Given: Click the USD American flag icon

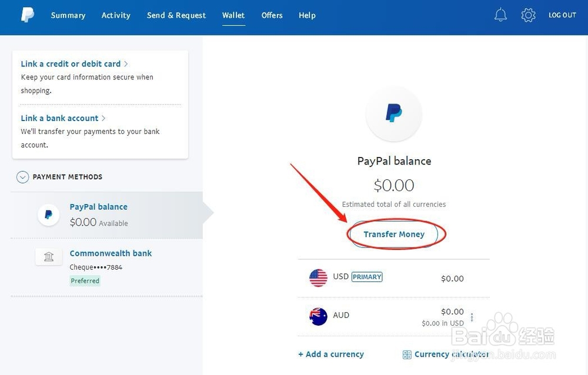Looking at the screenshot, I should (x=318, y=277).
